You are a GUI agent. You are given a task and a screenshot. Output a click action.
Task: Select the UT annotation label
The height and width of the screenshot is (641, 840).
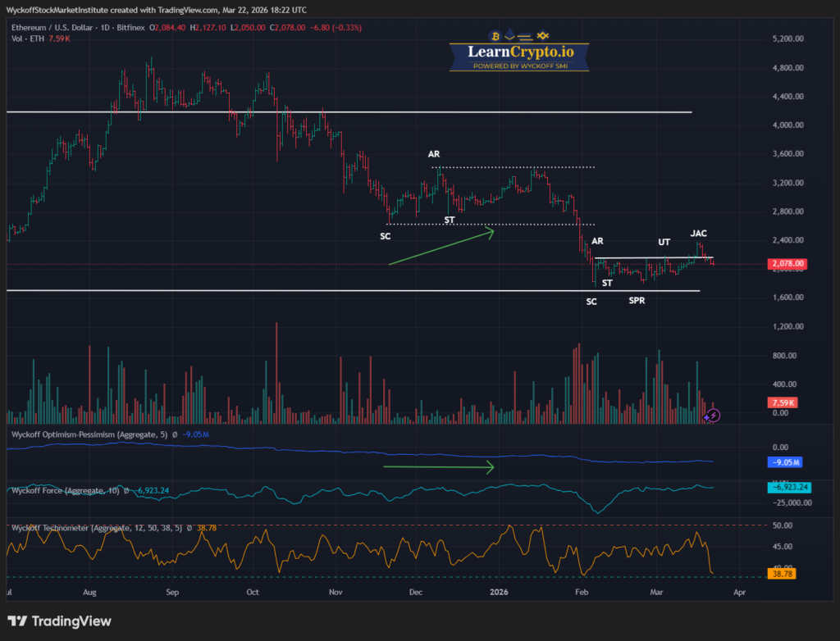tap(664, 243)
